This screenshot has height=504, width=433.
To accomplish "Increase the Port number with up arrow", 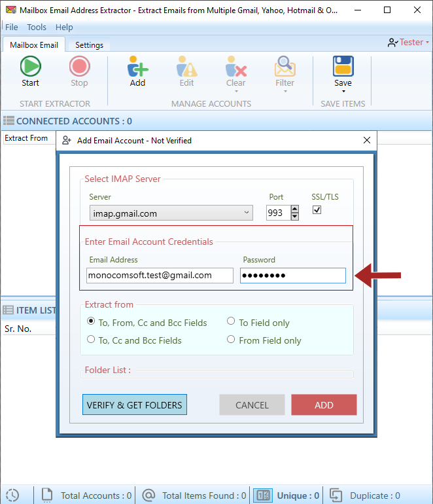I will coord(294,209).
